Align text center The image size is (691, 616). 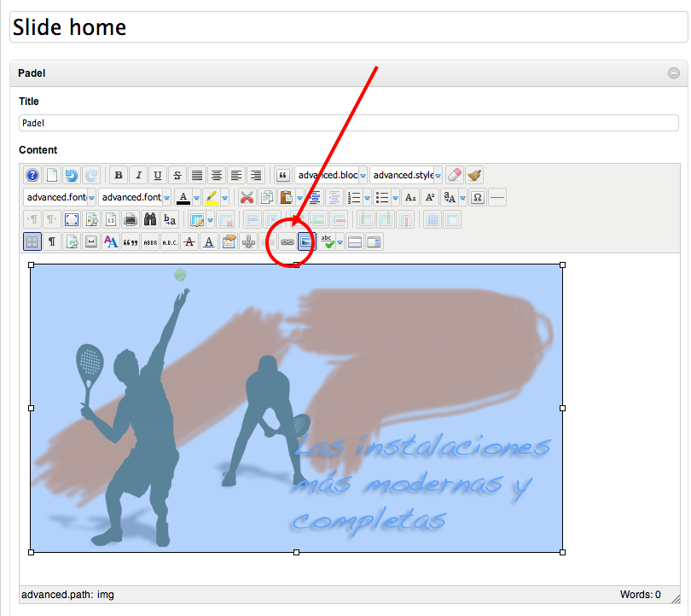217,176
